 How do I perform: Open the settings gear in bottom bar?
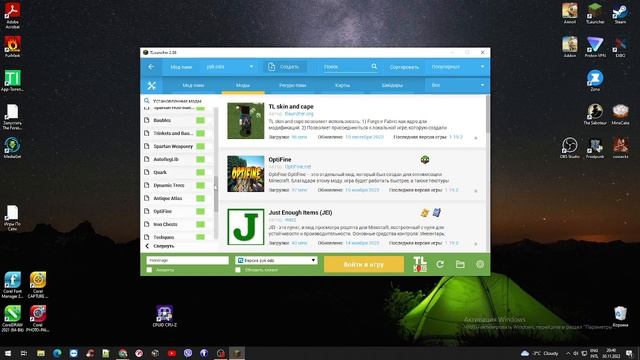pos(480,264)
